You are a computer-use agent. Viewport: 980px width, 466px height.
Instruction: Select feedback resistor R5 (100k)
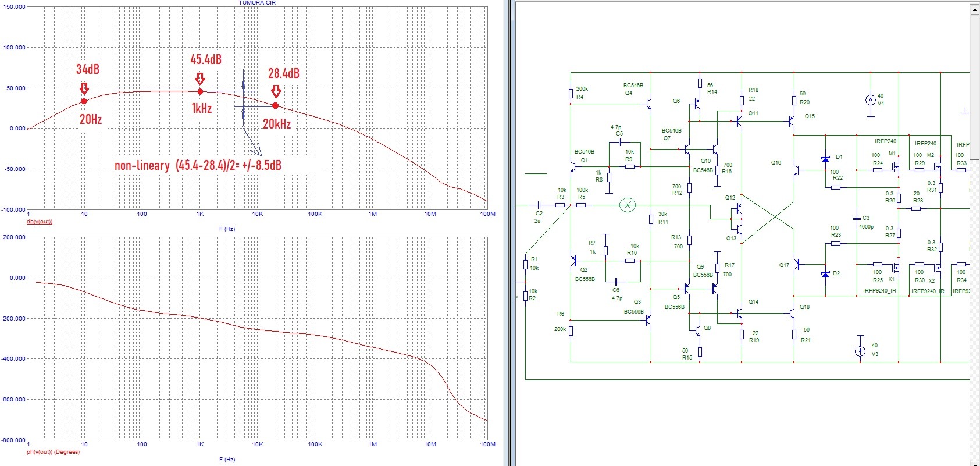click(x=581, y=205)
